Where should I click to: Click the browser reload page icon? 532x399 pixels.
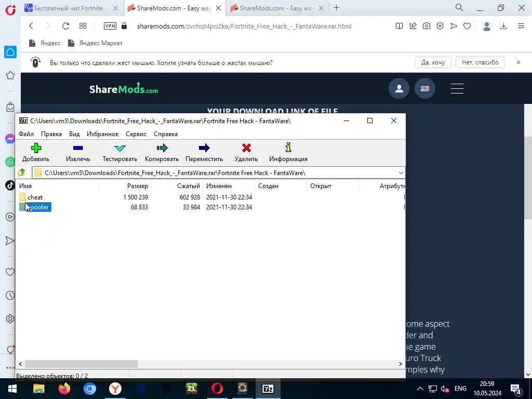(x=65, y=26)
